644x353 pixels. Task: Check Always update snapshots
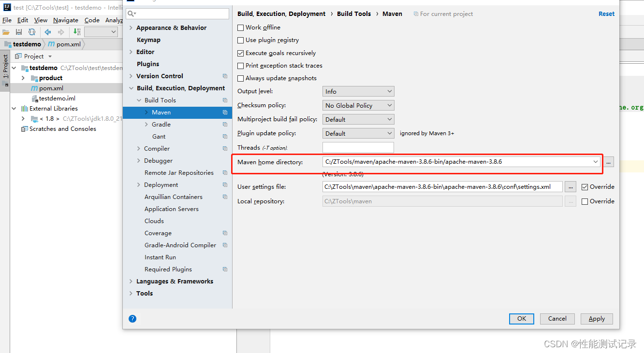click(241, 78)
